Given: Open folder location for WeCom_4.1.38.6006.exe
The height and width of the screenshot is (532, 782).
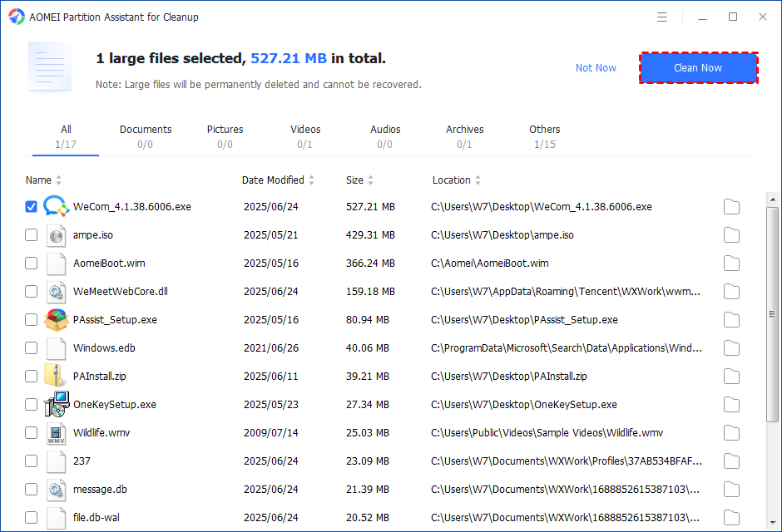Looking at the screenshot, I should click(x=731, y=207).
